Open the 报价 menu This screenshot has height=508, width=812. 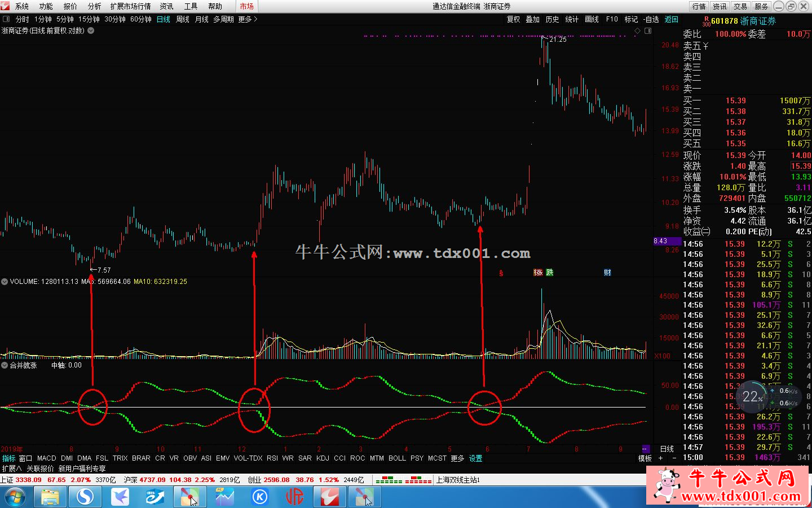tap(70, 6)
